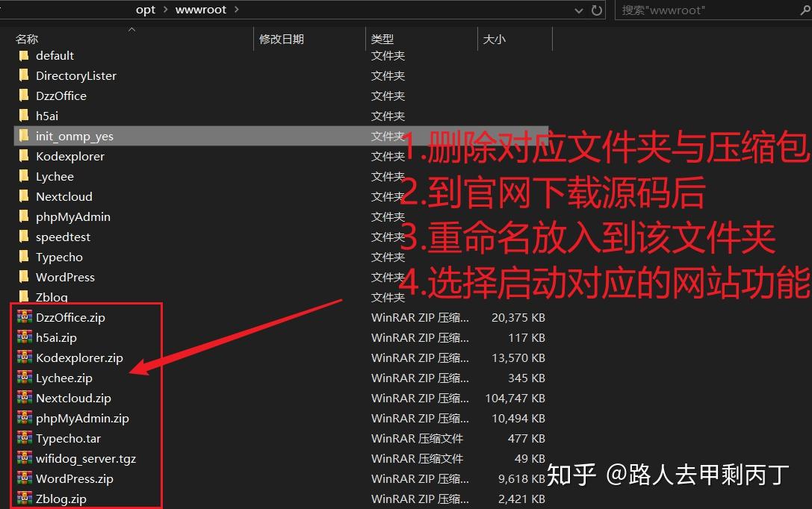The image size is (812, 509).
Task: Expand the chevron after wwwroot breadcrumb
Action: [235, 10]
